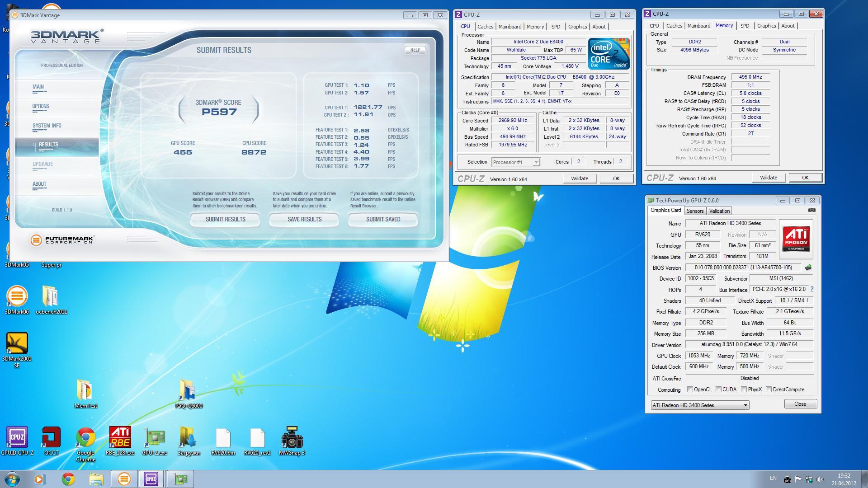Click ATI Radeon Graphics logo in GPU-Z
Image resolution: width=868 pixels, height=488 pixels.
(797, 239)
